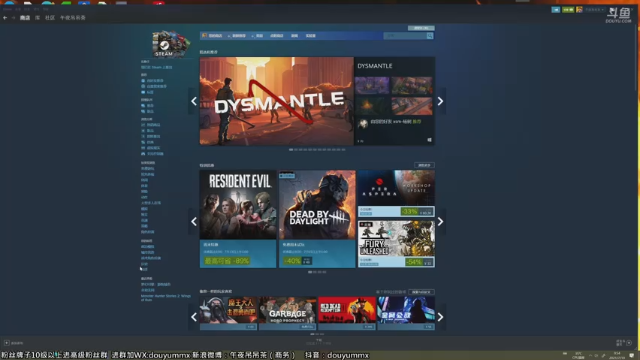Image resolution: width=640 pixels, height=360 pixels.
Task: Click the customize button above bottom row
Action: click(x=421, y=292)
